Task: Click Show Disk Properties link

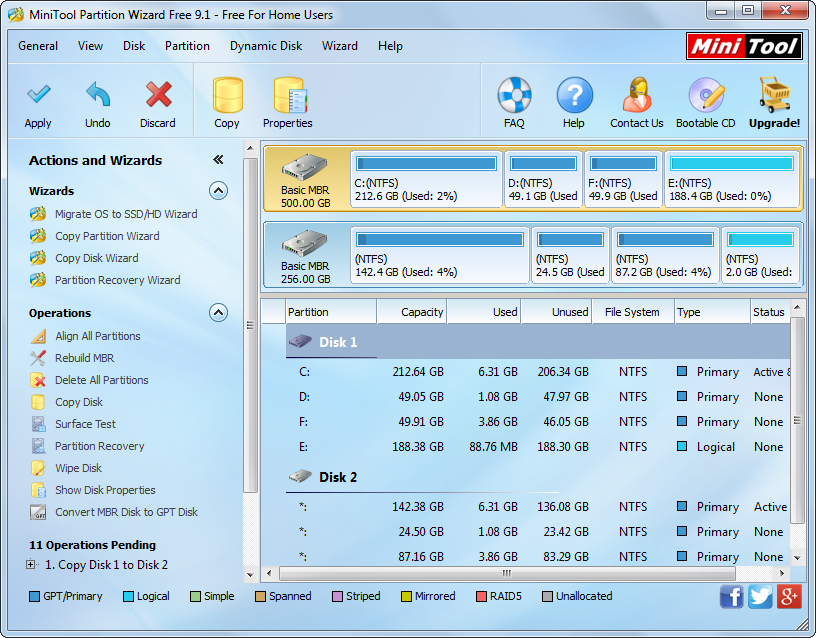Action: pyautogui.click(x=105, y=490)
